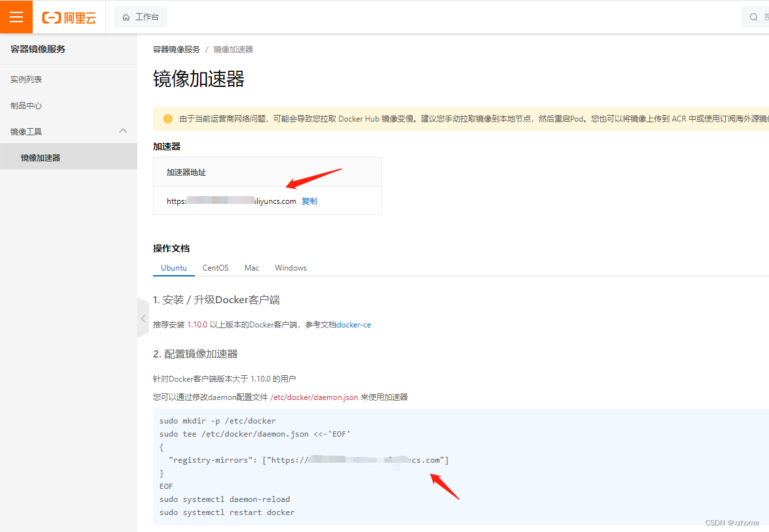Click the 'sudo mkdir -p /etc/docker' line

[x=218, y=421]
